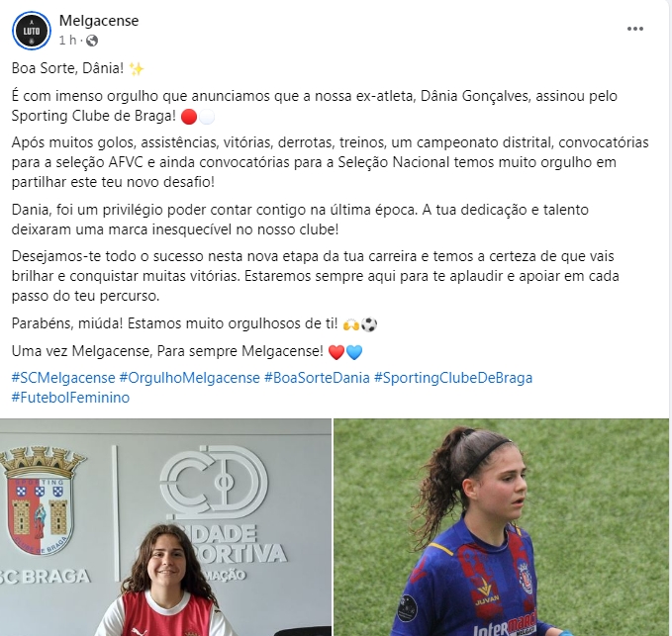Screen dimensions: 672x636
Task: Click the red circle emoji after Braga
Action: coord(189,117)
